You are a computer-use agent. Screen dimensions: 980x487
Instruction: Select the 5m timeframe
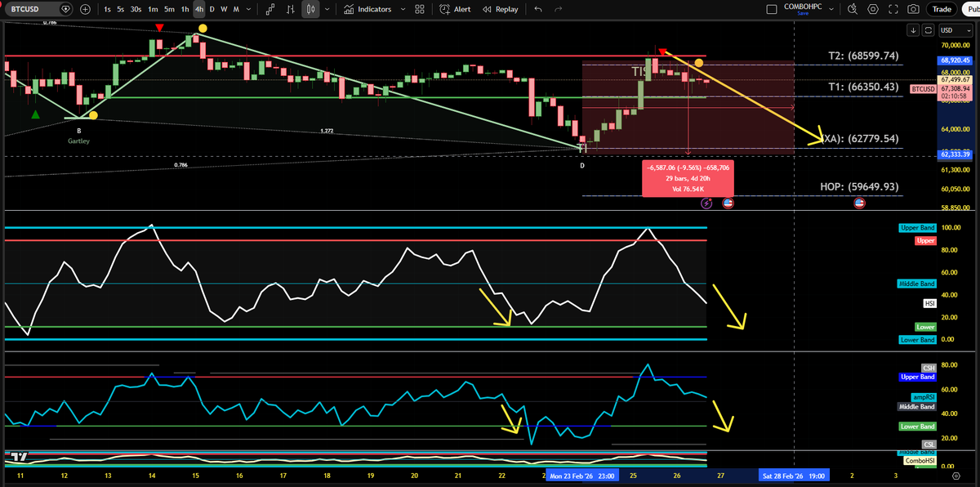point(169,9)
